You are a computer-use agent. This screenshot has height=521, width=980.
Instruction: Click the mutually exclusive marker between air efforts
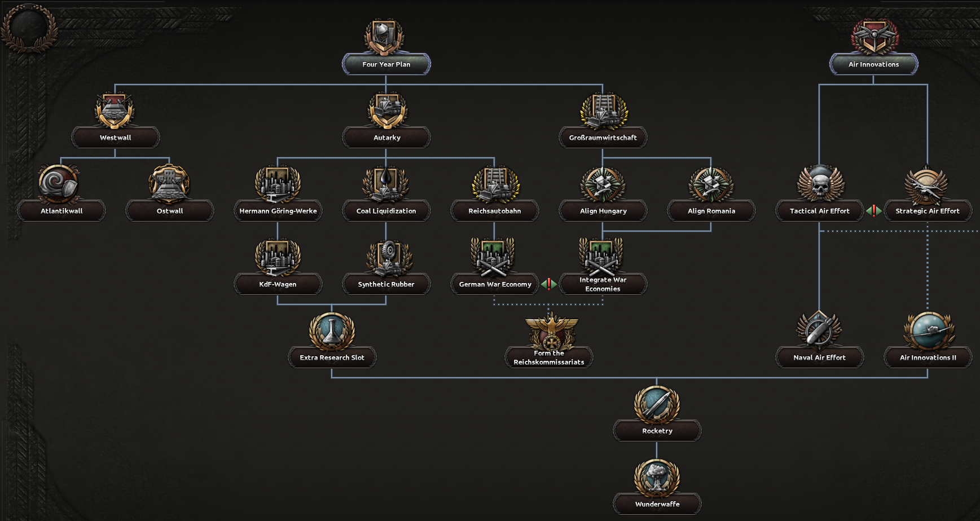(874, 211)
